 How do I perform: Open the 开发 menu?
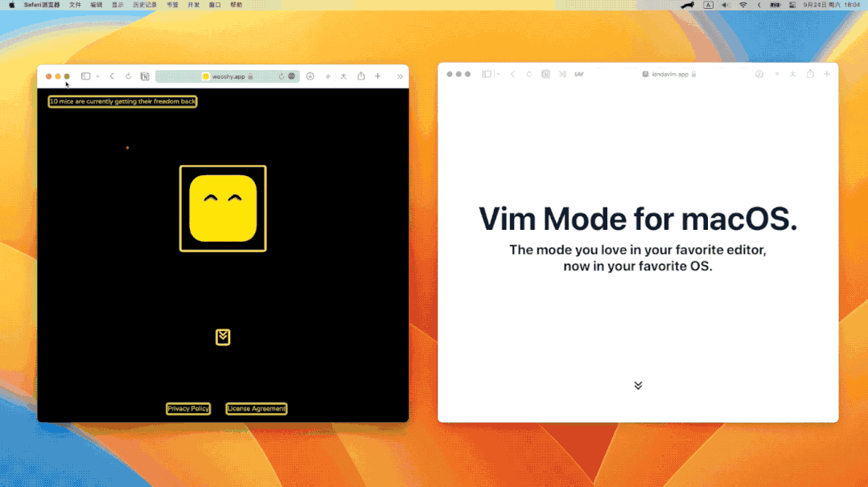point(193,5)
